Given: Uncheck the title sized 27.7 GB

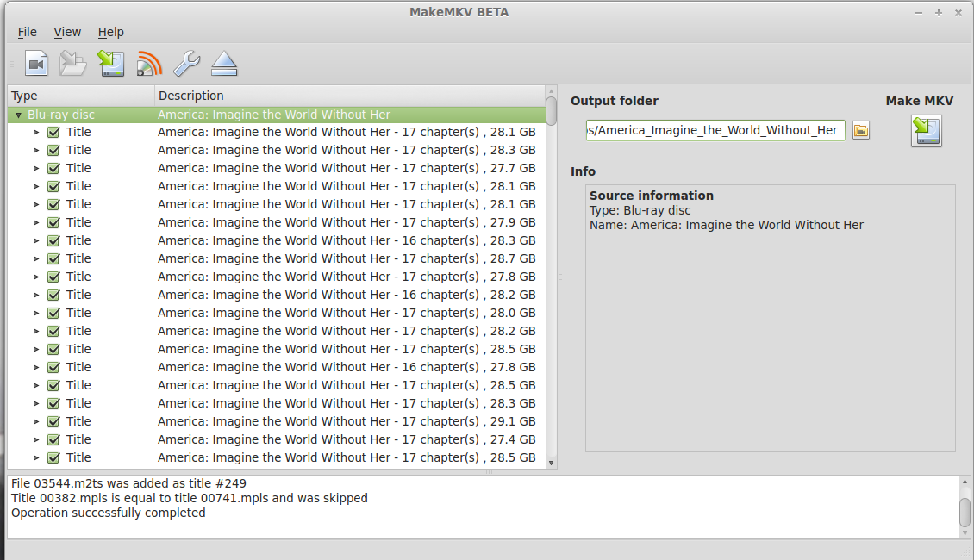Looking at the screenshot, I should coord(53,168).
